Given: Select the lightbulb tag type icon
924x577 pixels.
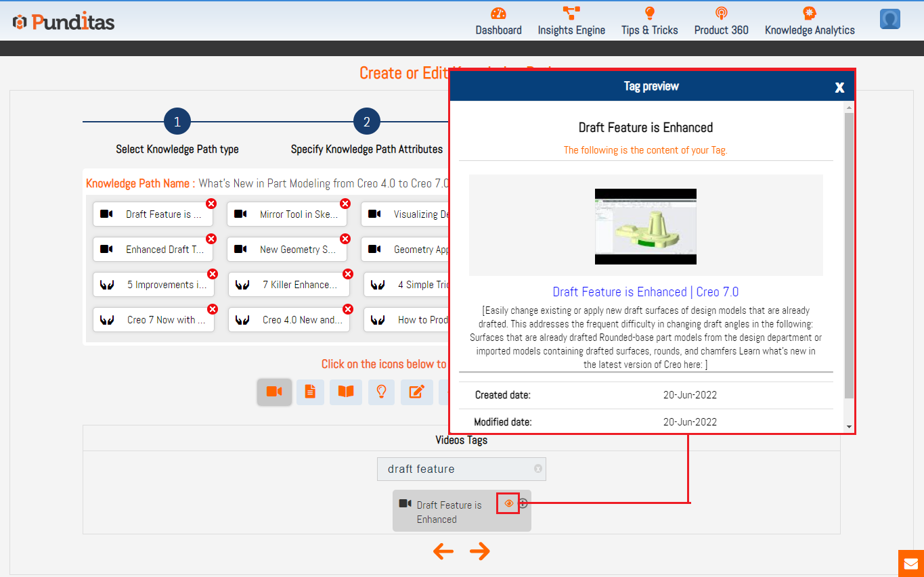Looking at the screenshot, I should point(382,392).
